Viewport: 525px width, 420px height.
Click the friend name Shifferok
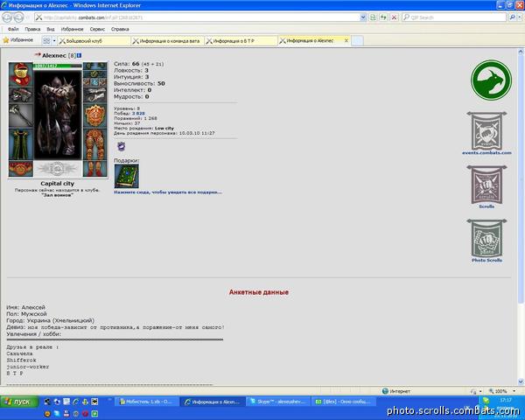pyautogui.click(x=21, y=360)
